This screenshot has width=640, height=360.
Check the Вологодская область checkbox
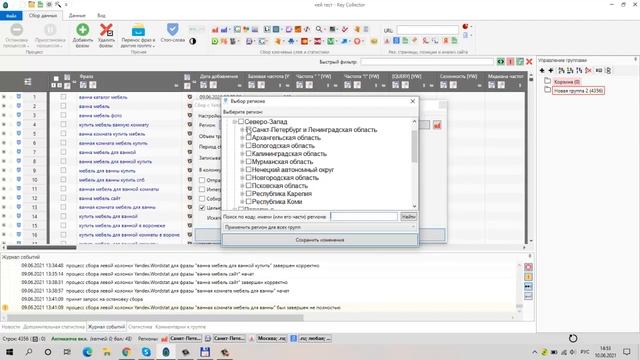pos(249,145)
